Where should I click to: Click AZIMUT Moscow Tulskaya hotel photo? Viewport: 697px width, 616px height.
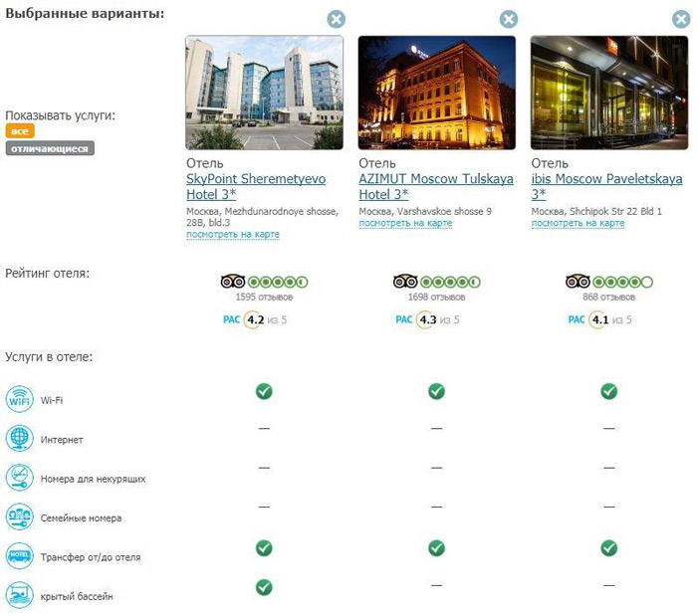[x=437, y=93]
